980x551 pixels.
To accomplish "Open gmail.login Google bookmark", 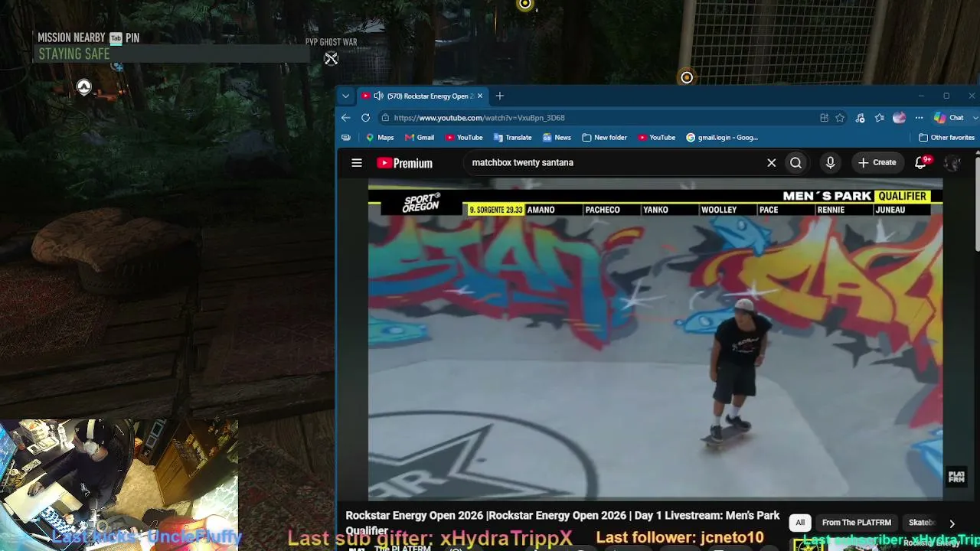I will tap(722, 138).
